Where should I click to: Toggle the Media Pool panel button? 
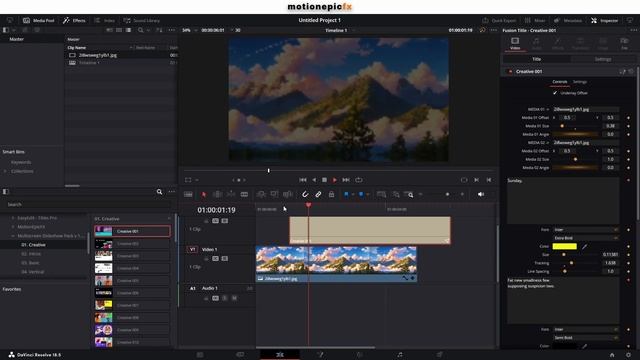[x=38, y=20]
